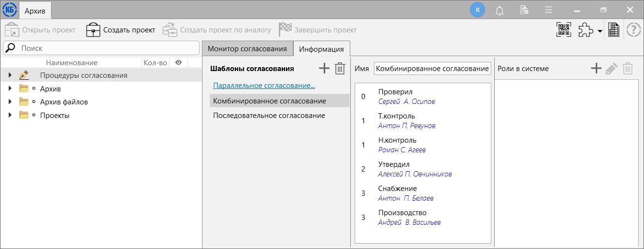Click the Создать проект button
Viewport: 644px width, 249px height.
[121, 30]
